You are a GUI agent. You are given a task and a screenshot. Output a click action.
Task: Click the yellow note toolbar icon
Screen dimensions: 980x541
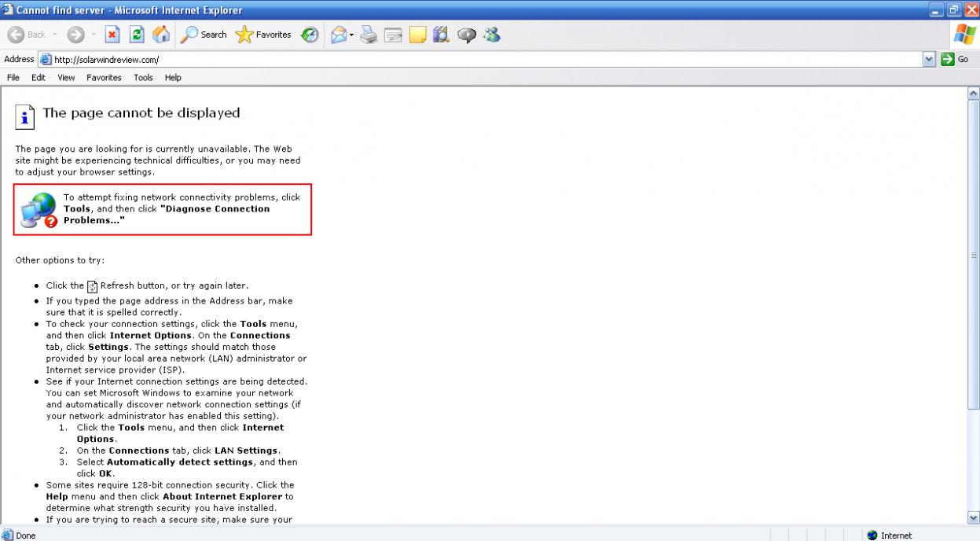417,35
